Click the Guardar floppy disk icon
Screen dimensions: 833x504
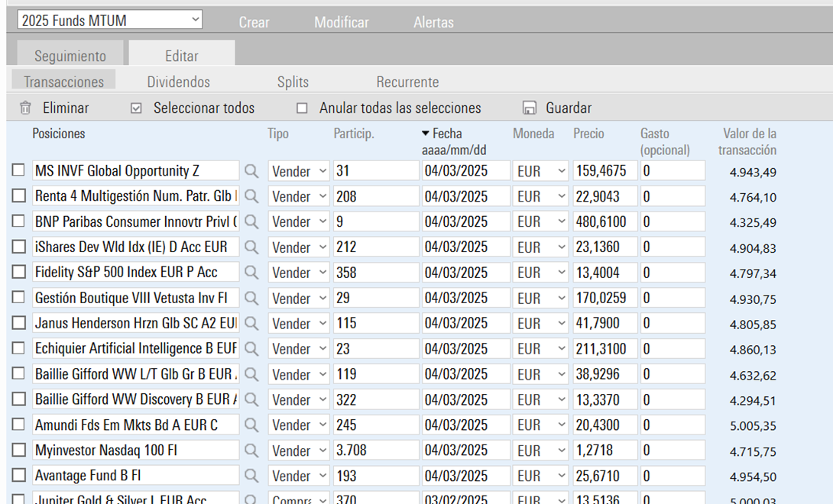[529, 108]
